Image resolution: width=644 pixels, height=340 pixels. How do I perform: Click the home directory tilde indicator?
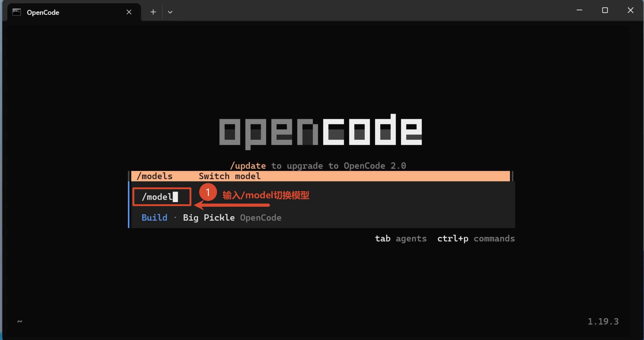point(20,321)
